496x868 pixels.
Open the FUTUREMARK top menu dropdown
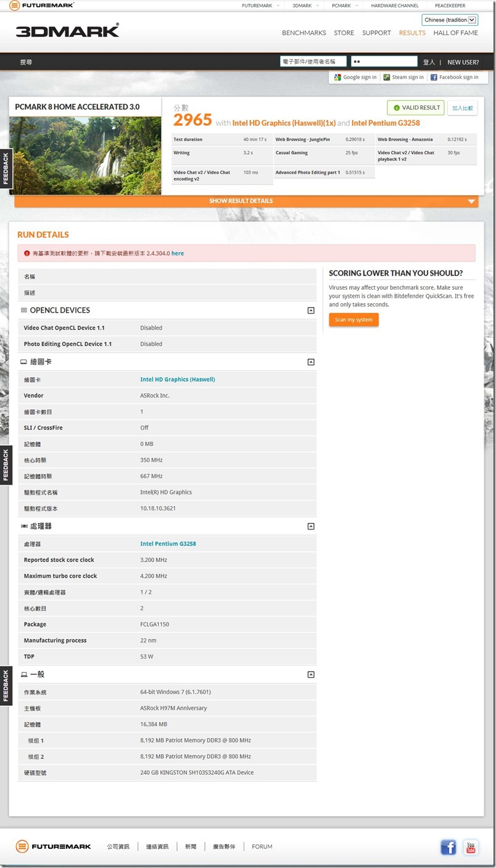tap(260, 6)
